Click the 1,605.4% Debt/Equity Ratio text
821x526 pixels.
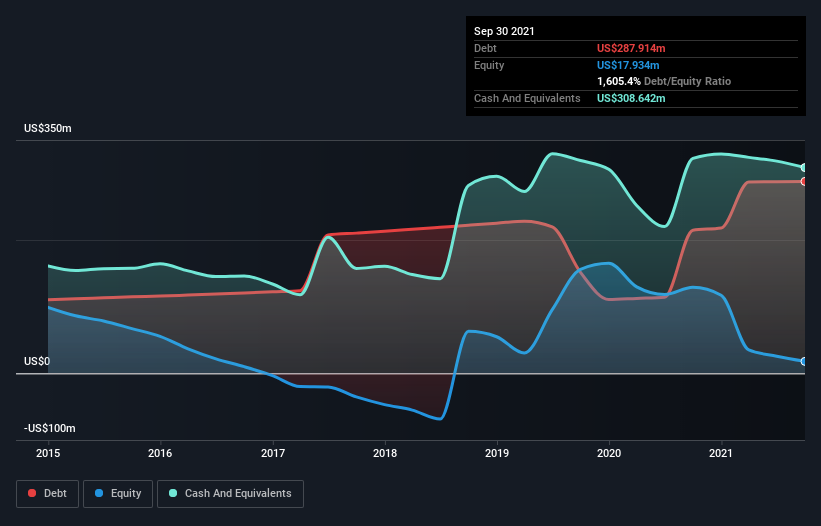[x=664, y=81]
